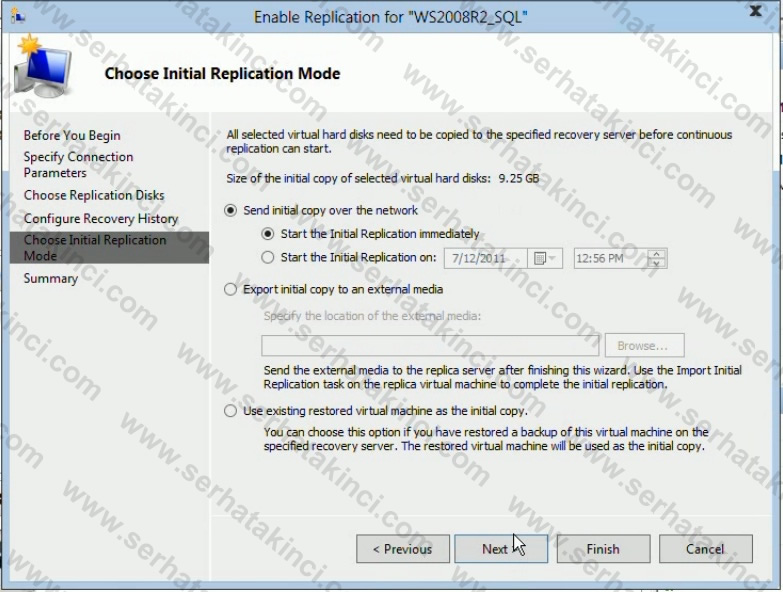Select Choose Initial Replication Mode step
Screen dimensions: 783x592
(109, 248)
